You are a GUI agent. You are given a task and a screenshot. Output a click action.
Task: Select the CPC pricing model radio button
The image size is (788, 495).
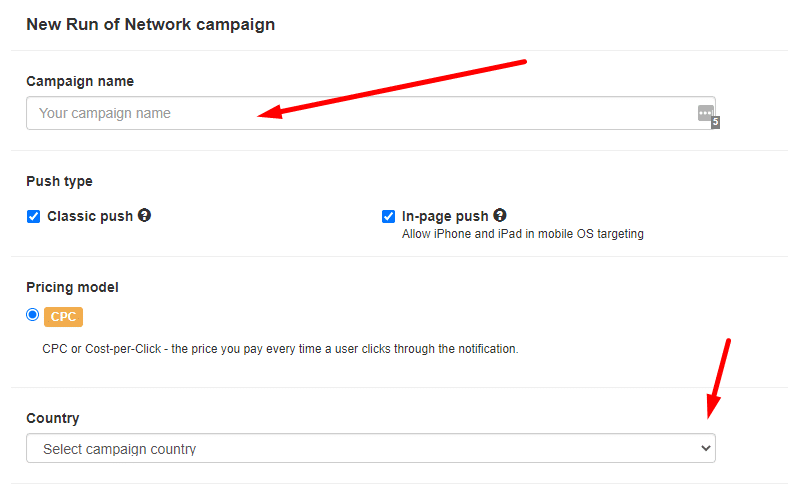(x=33, y=315)
